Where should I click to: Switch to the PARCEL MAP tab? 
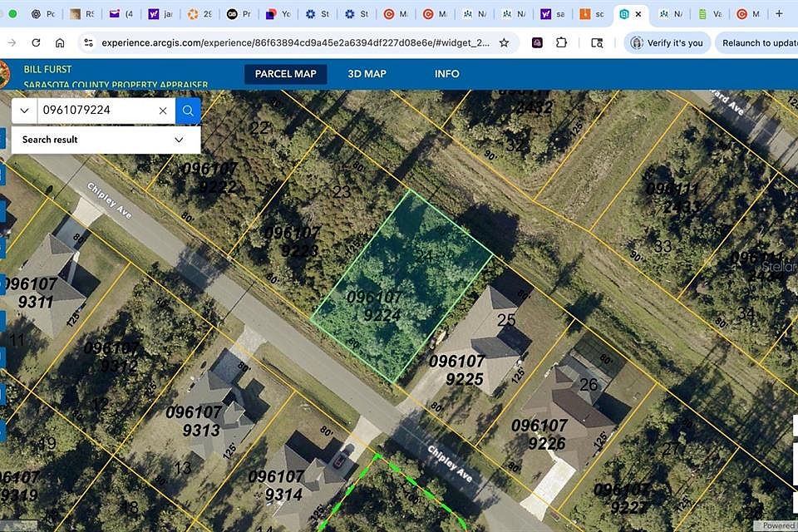285,74
